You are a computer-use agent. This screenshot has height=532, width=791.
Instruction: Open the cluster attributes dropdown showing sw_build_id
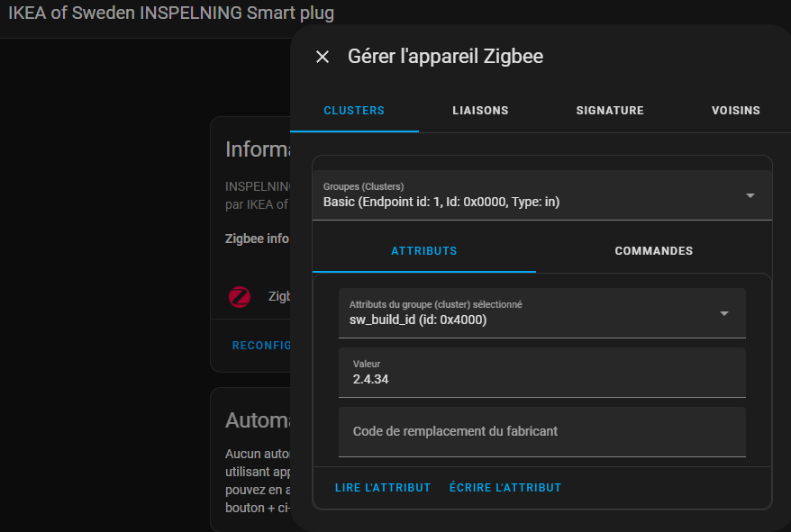[x=542, y=313]
